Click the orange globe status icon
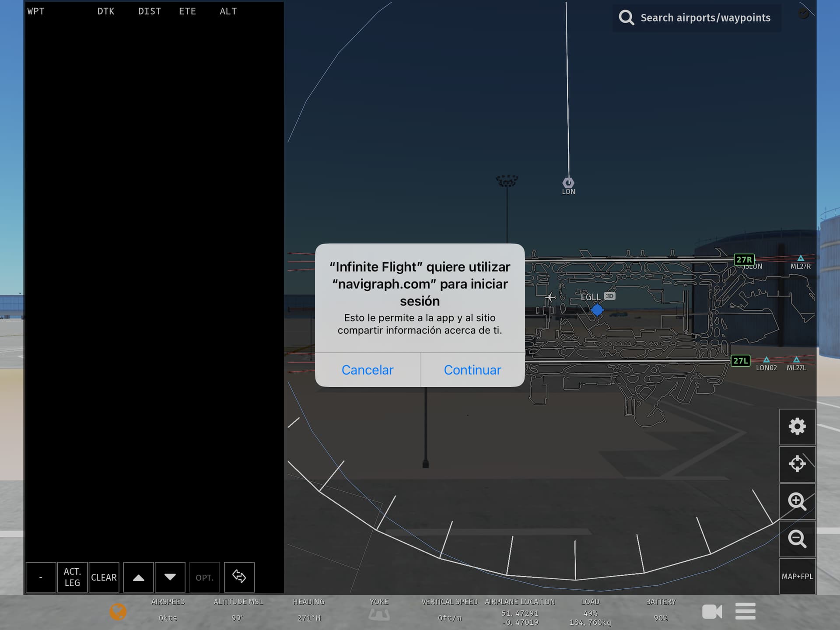 click(x=118, y=612)
